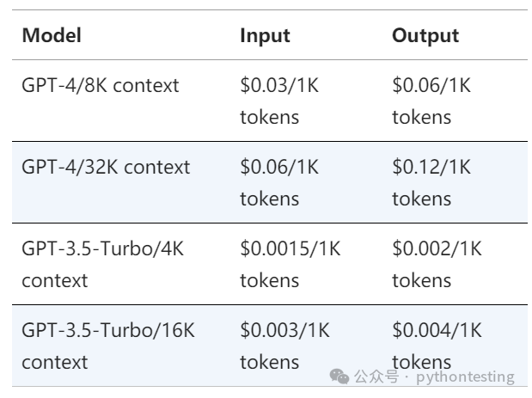Click the word context under GPT-3.5-Turbo/16K
532x398 pixels.
pos(55,363)
